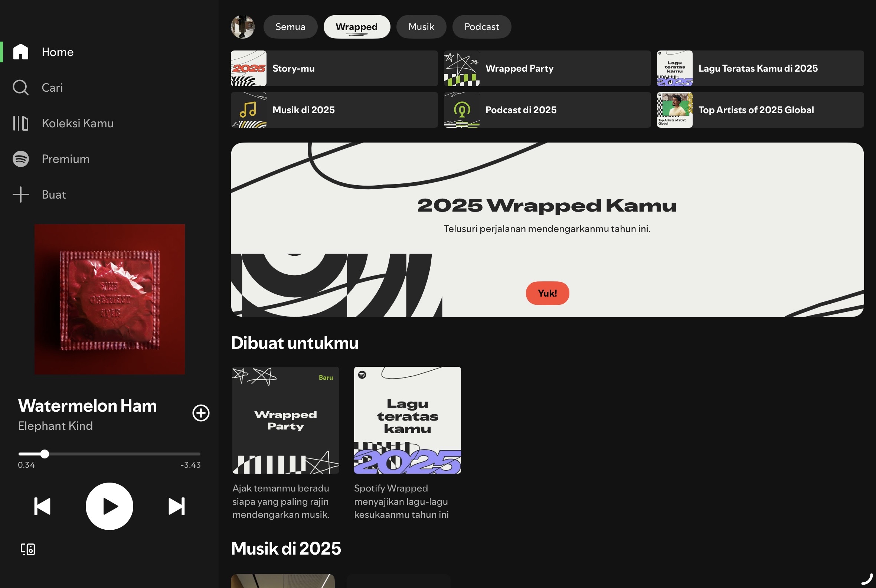Click the Buat plus icon
Screen dimensions: 876x588
(21, 195)
